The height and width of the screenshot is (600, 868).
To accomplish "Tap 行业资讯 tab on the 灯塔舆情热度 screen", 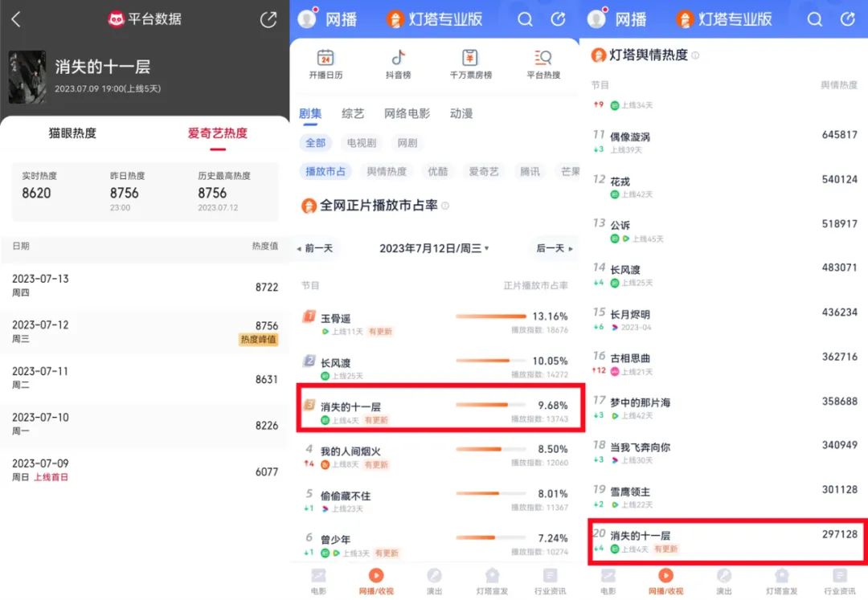I will point(839,582).
